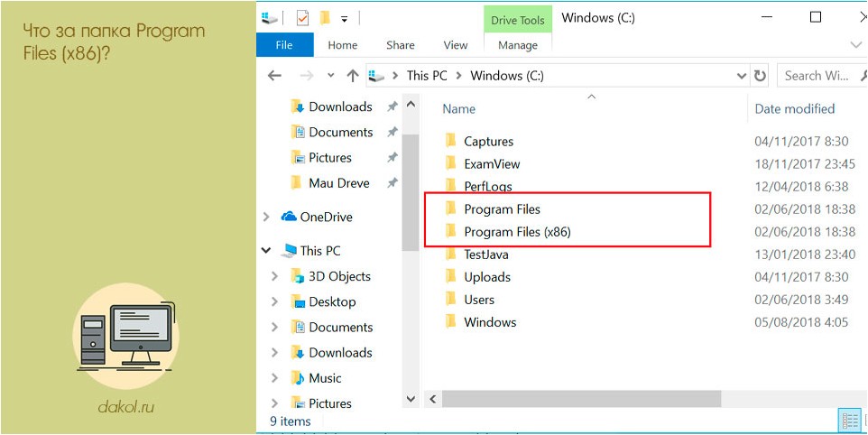Click the file list horizontal scrollbar thumb

(x=581, y=399)
